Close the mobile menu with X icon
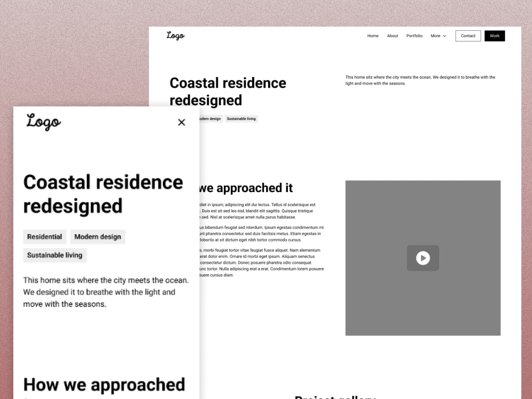The width and height of the screenshot is (532, 399). [181, 122]
